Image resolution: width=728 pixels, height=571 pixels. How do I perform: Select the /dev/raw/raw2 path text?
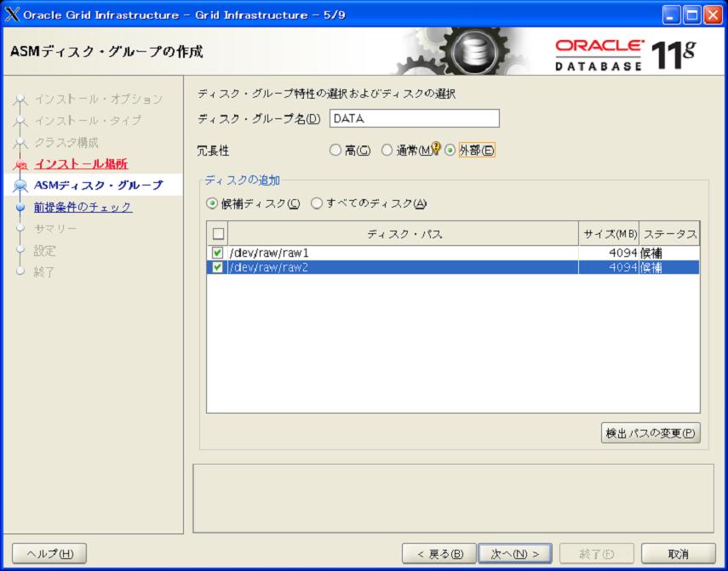269,268
